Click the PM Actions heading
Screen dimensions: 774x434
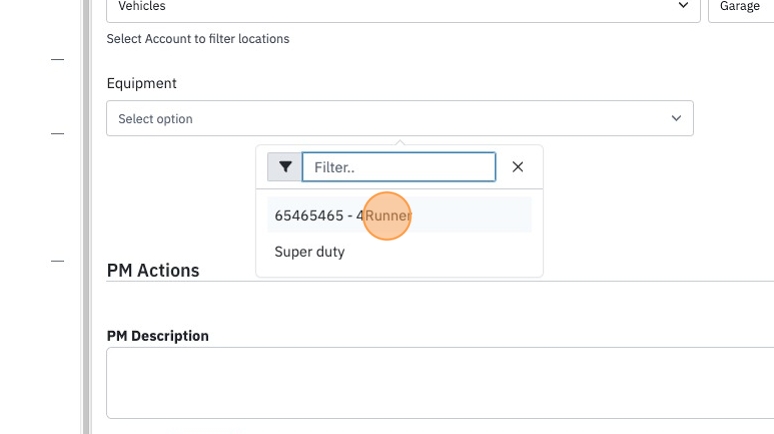153,271
